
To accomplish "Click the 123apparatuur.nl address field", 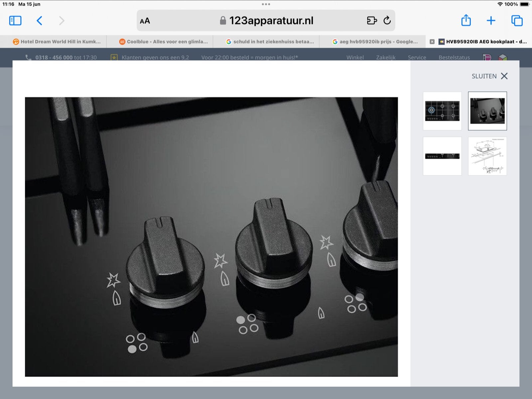I will click(x=266, y=21).
